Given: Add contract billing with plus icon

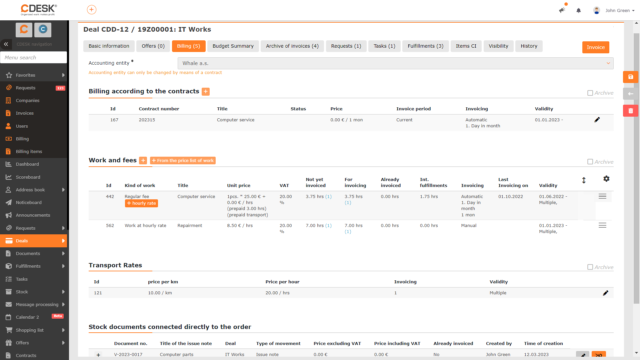Looking at the screenshot, I should coord(206,91).
